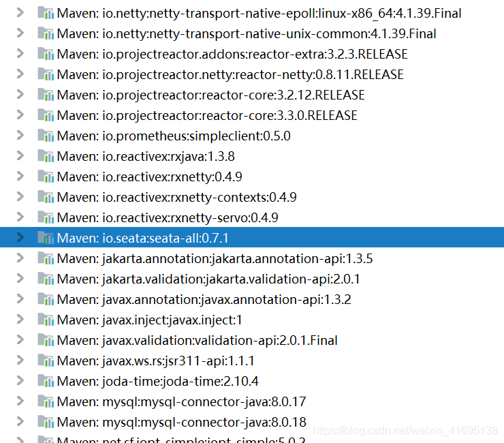Click library icon for prometheus simpleclient:0.5.0
Screen dimensions: 504x443
[x=45, y=136]
